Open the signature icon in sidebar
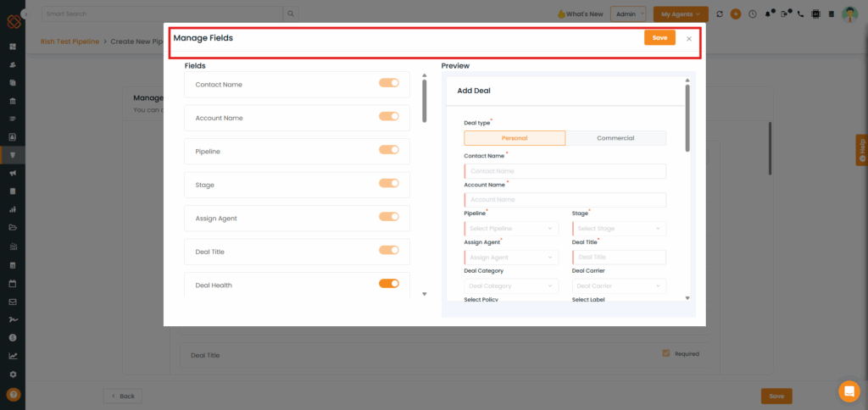868x410 pixels. click(x=13, y=320)
